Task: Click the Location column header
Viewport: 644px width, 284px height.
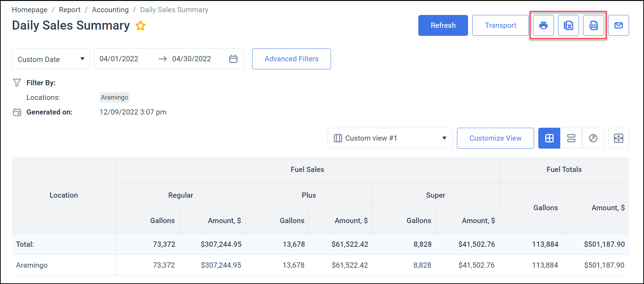Action: coord(64,195)
